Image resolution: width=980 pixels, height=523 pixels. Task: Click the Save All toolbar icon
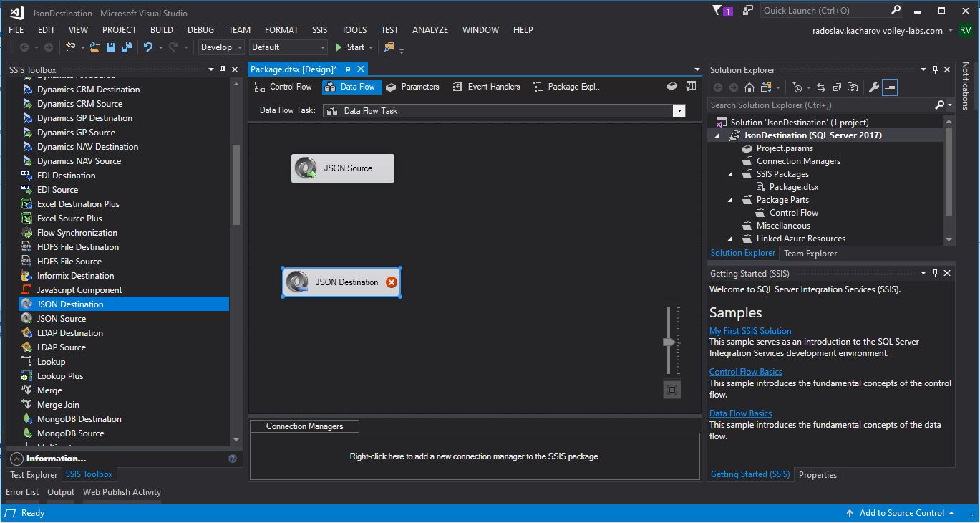tap(127, 47)
